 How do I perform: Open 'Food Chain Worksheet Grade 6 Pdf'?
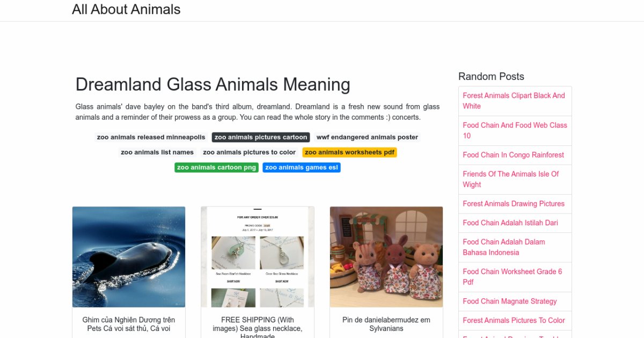[513, 277]
